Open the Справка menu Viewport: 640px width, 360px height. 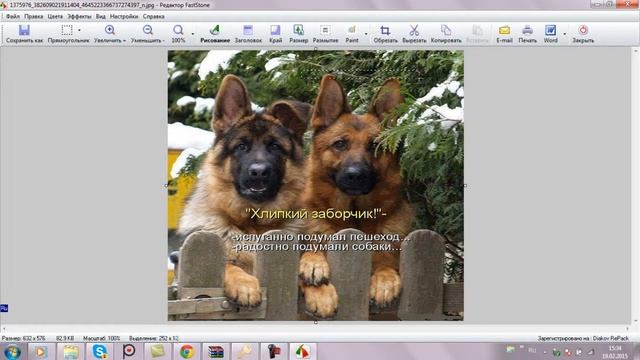coord(153,17)
